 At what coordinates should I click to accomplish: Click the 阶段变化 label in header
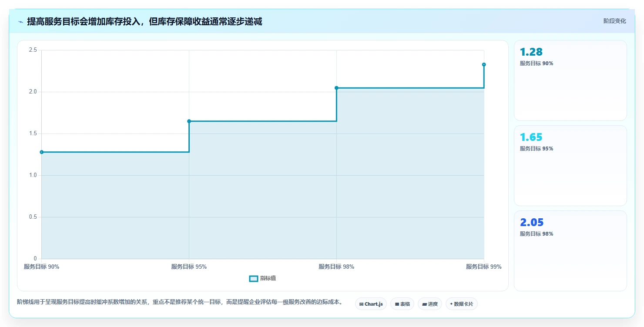[615, 21]
